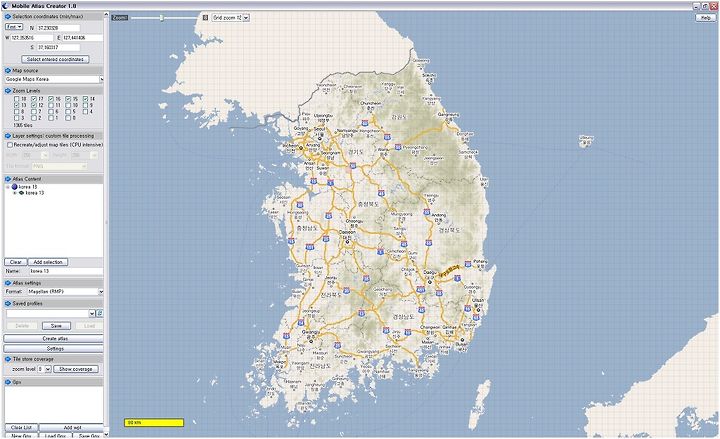
Task: Collapse the Saved profiles panel arrow icon
Action: coord(7,304)
